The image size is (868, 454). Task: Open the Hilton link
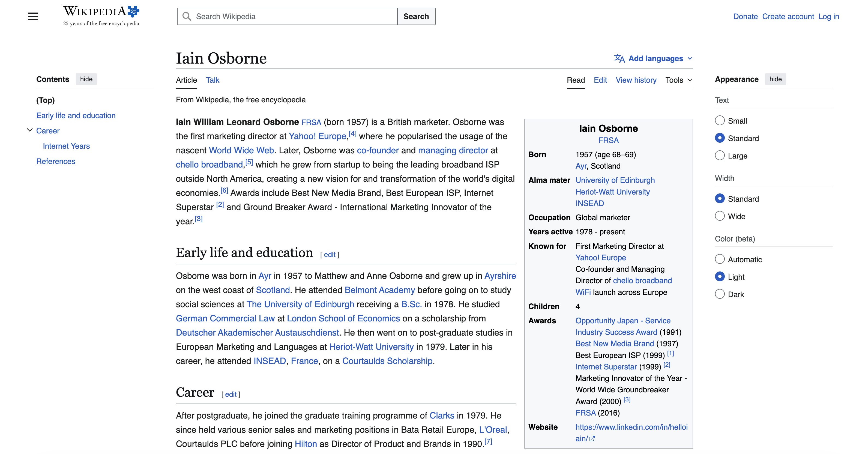click(306, 444)
